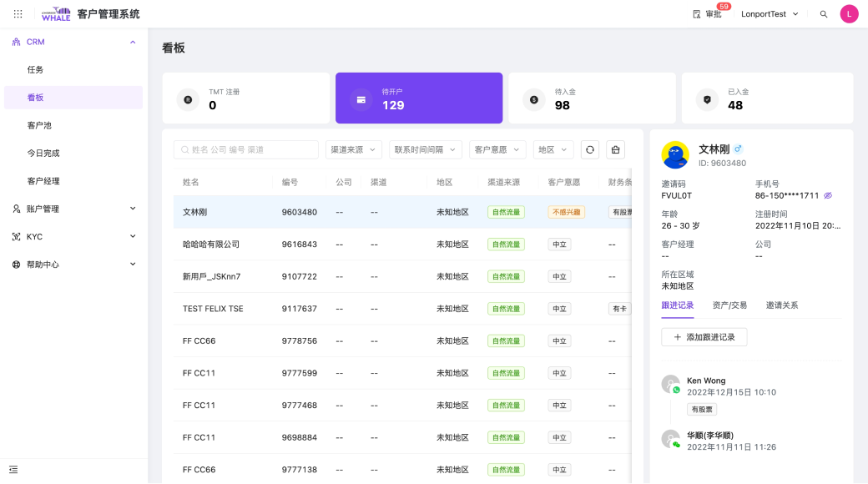Select the TMT 注册 stat card
The width and height of the screenshot is (868, 484).
(x=246, y=98)
